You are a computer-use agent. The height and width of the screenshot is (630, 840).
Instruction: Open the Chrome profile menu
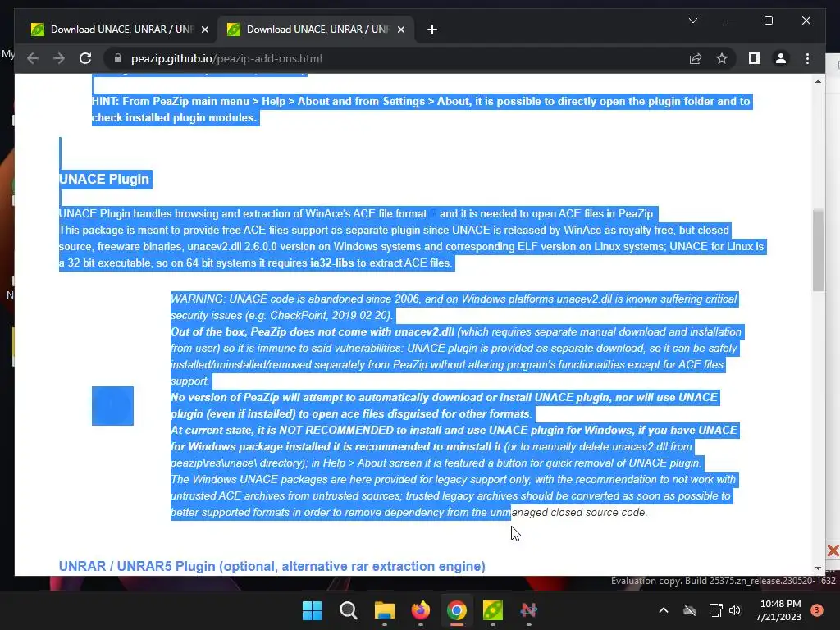click(x=781, y=58)
